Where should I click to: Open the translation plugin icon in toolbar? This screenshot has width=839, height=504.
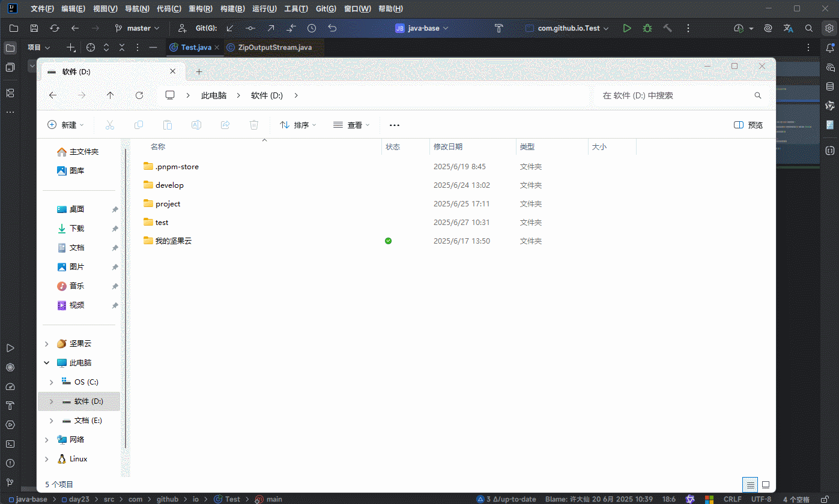789,28
